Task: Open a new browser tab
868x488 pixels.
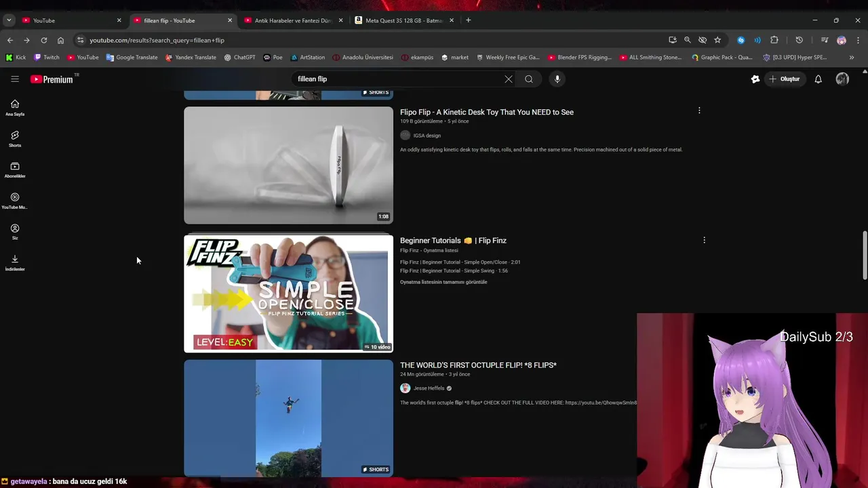Action: click(468, 20)
